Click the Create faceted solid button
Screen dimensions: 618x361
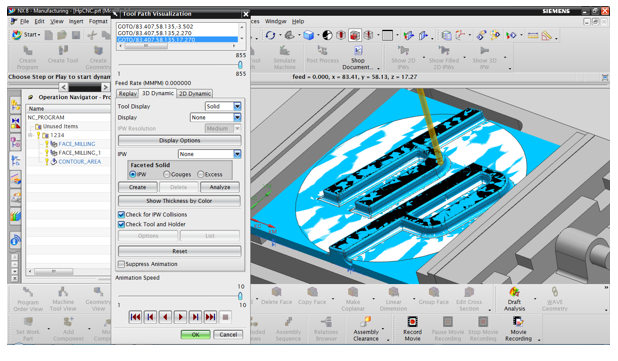138,187
